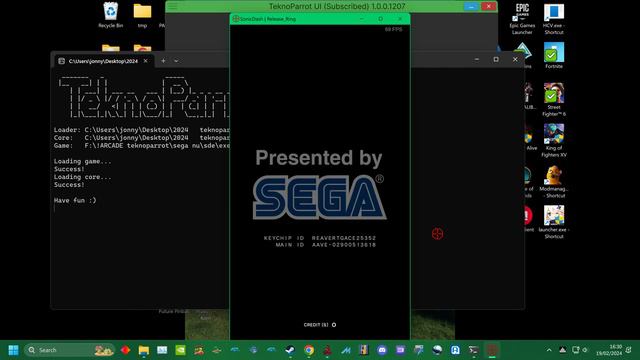Close the TeknoParrot UI window

point(489,6)
